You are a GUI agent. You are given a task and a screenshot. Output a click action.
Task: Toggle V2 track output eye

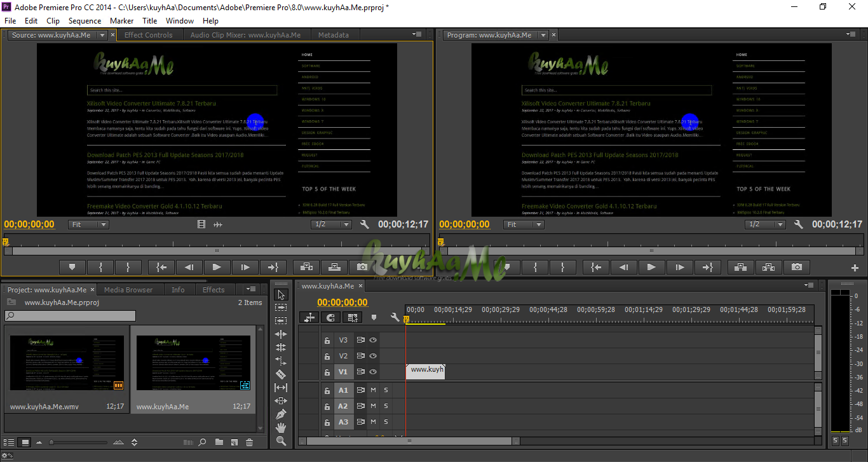click(373, 356)
